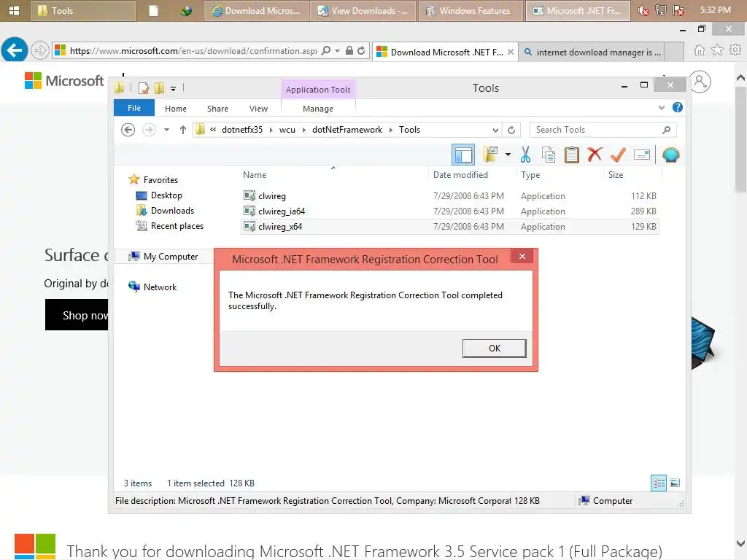Click the dotNetFramework breadcrumb
The image size is (747, 560).
[347, 130]
